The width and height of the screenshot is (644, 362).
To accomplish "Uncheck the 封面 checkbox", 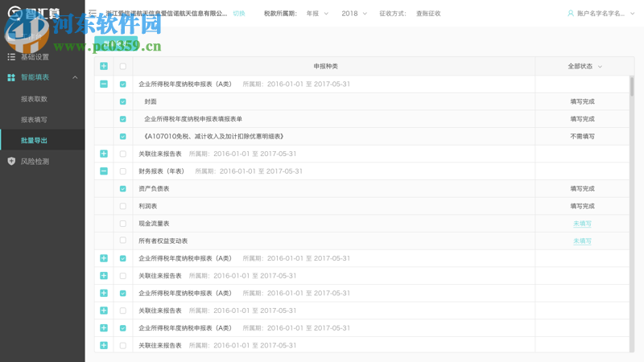I will pos(123,101).
